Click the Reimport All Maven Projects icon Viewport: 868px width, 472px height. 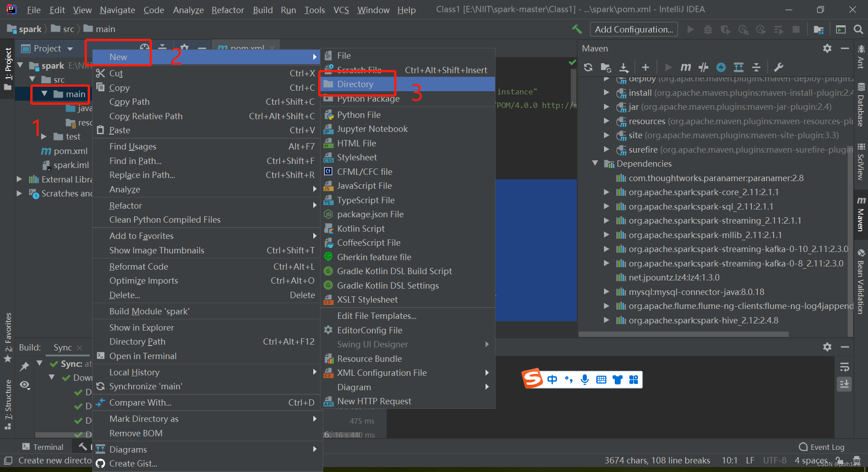click(x=588, y=67)
